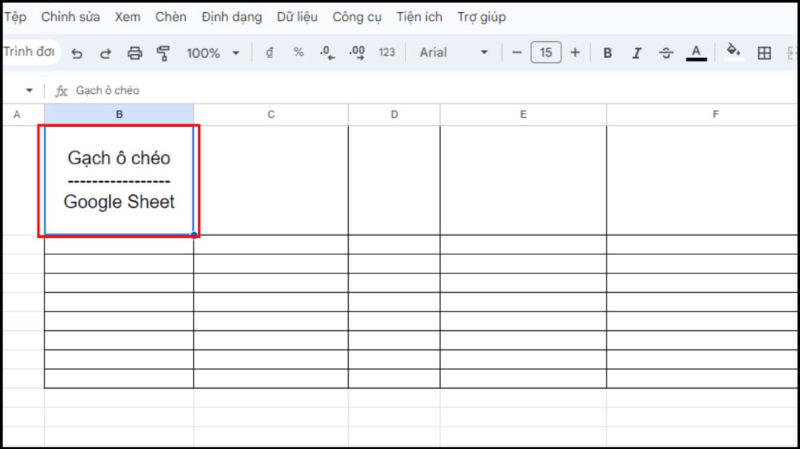800x449 pixels.
Task: Toggle Strikethrough formatting
Action: pos(666,53)
